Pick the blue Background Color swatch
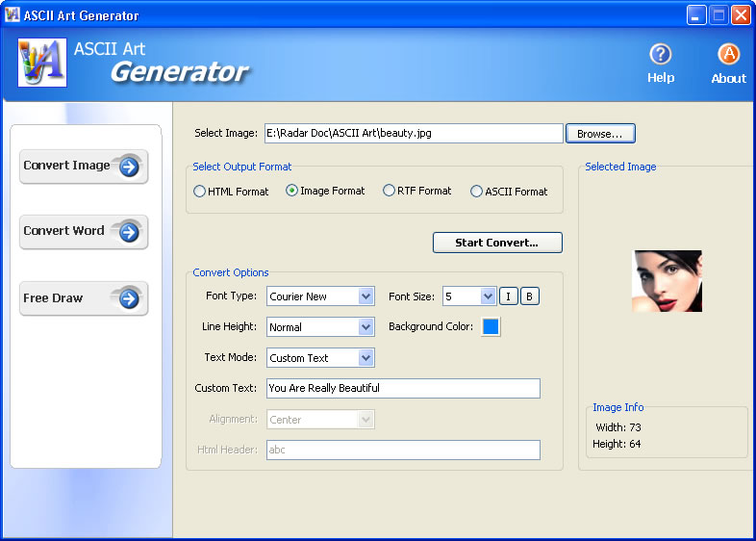756x541 pixels. coord(491,327)
